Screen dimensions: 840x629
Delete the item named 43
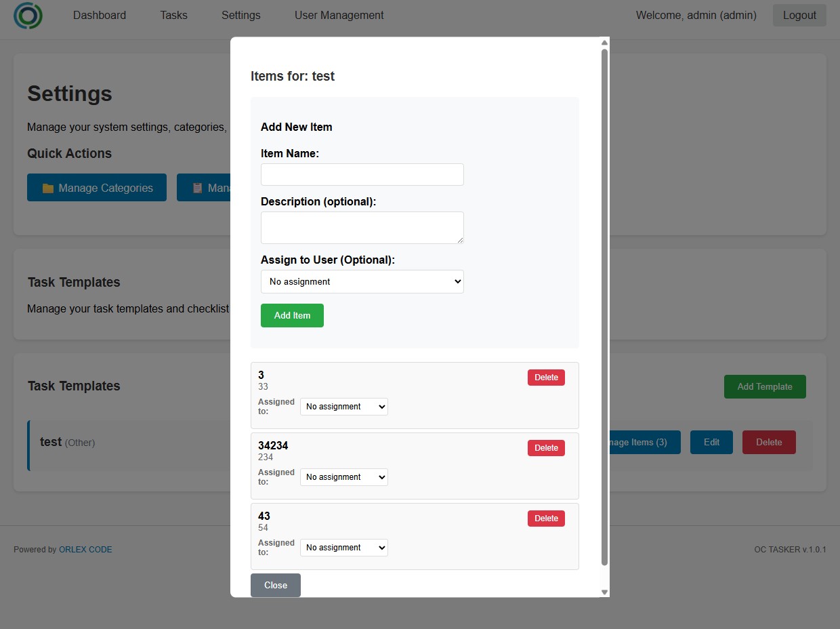point(546,519)
